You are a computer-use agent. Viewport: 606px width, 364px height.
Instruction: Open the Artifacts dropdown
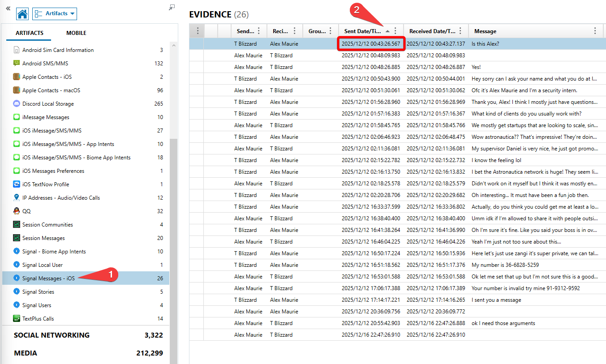pyautogui.click(x=55, y=14)
